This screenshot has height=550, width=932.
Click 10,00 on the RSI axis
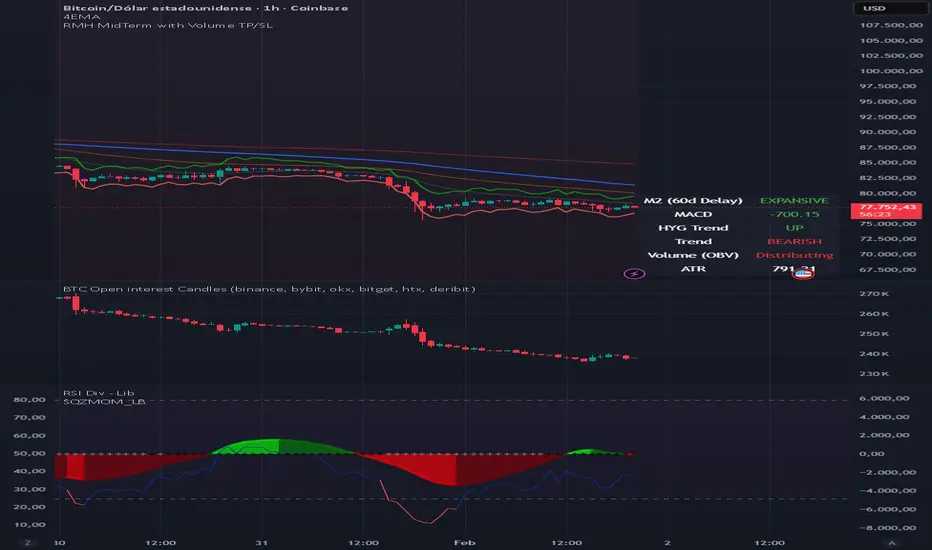[29, 524]
